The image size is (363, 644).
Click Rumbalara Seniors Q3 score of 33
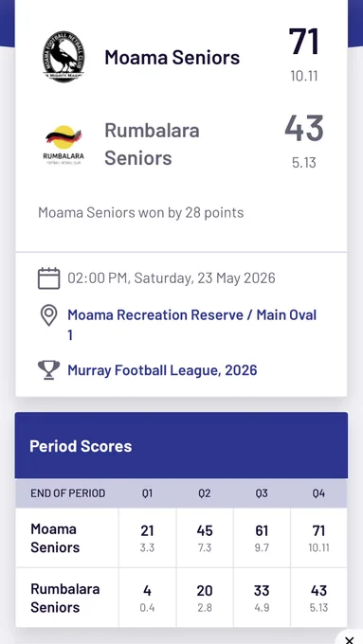262,591
